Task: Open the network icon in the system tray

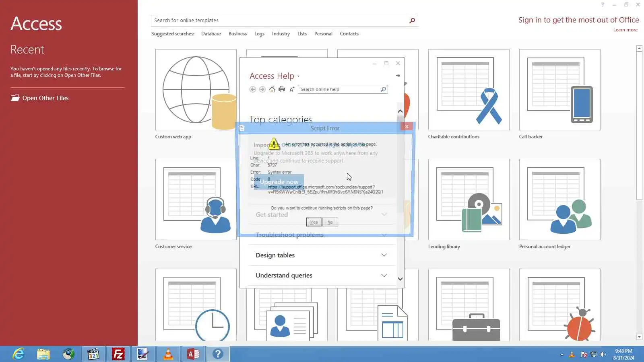Action: (594, 354)
